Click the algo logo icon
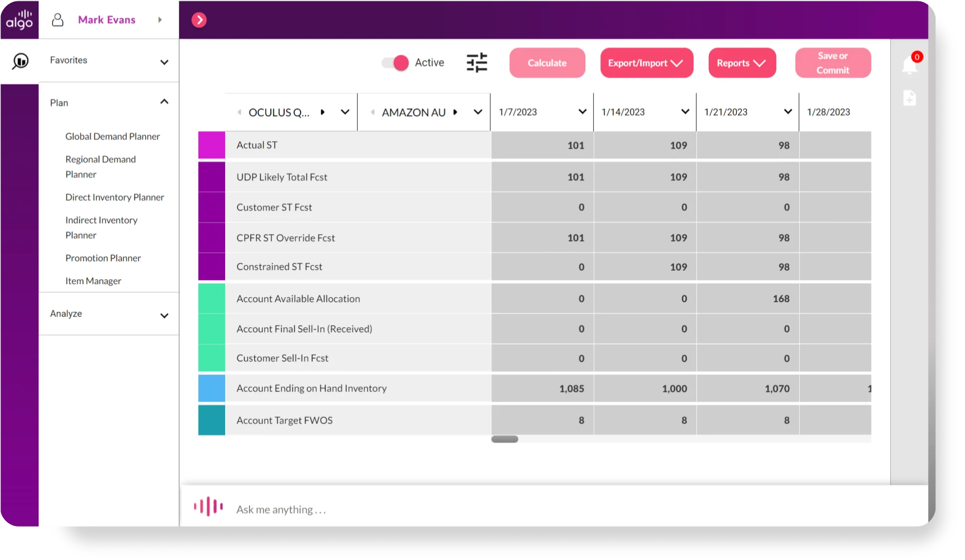 tap(19, 19)
